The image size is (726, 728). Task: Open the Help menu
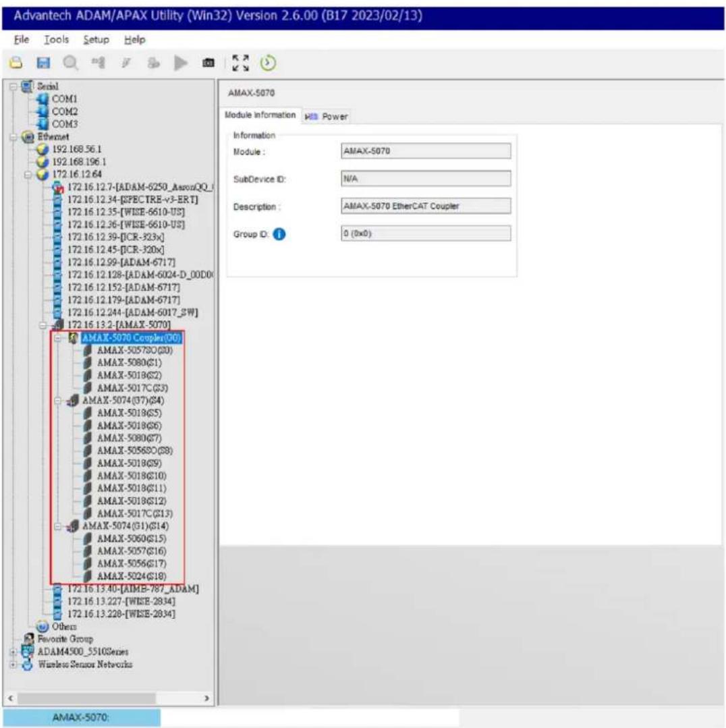[135, 40]
